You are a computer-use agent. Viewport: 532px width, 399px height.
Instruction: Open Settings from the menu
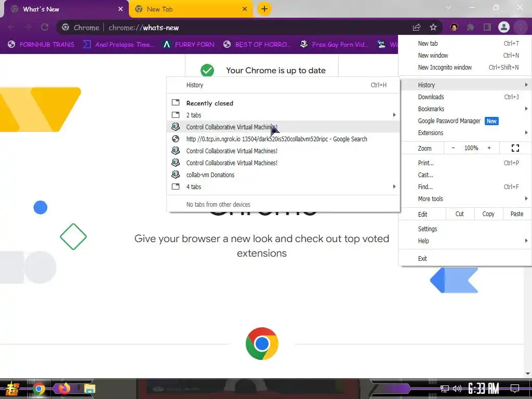[x=465, y=229]
